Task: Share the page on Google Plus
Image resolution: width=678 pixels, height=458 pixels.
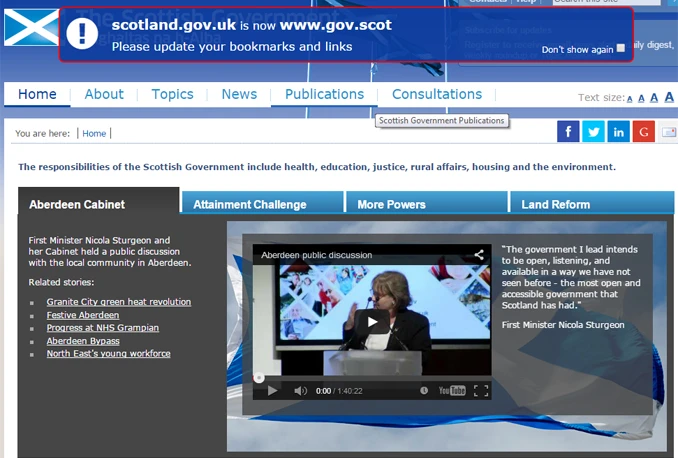Action: coord(643,131)
